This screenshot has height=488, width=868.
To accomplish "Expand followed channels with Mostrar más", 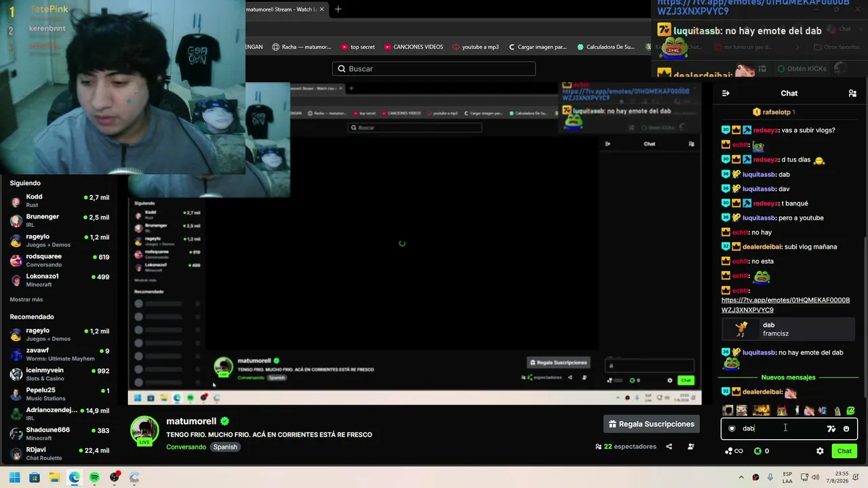I will tap(26, 300).
